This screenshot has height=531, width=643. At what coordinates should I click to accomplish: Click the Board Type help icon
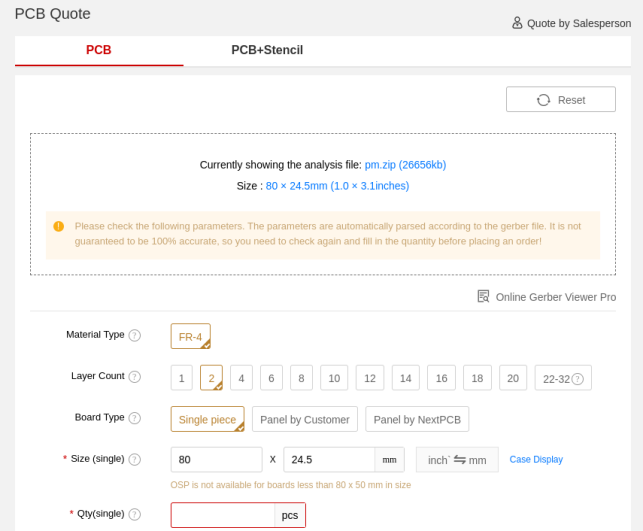[x=135, y=418]
